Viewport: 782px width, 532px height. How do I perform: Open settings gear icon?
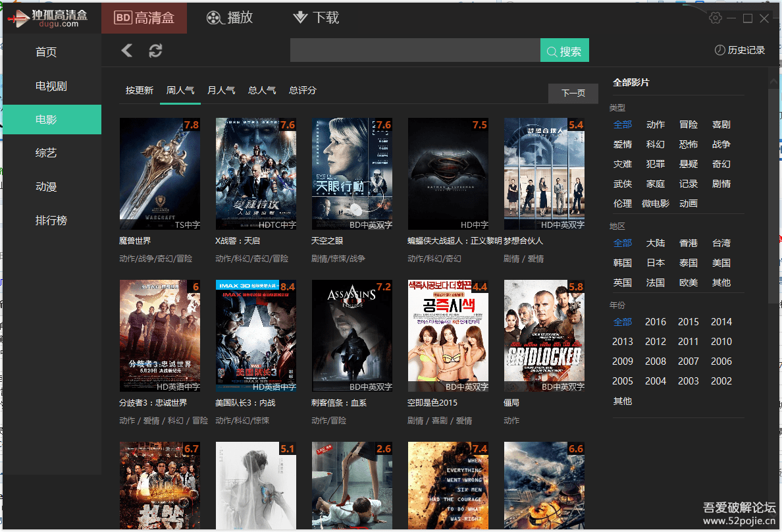715,18
